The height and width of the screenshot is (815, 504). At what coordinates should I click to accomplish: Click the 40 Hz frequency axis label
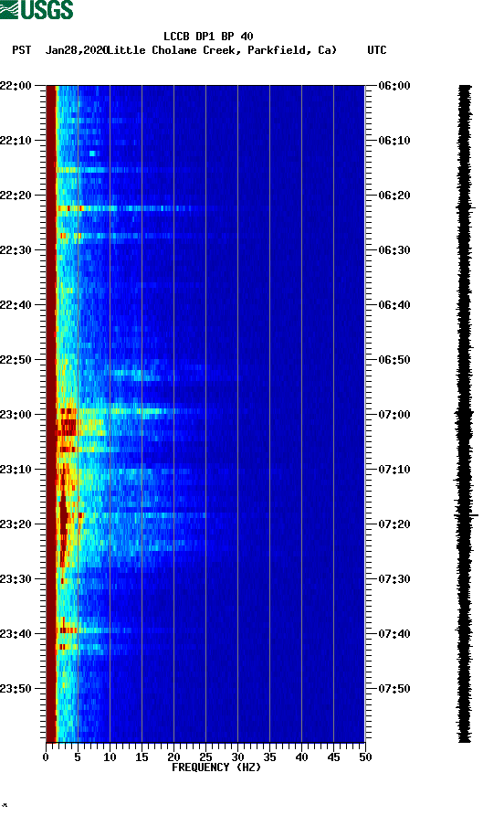click(301, 757)
